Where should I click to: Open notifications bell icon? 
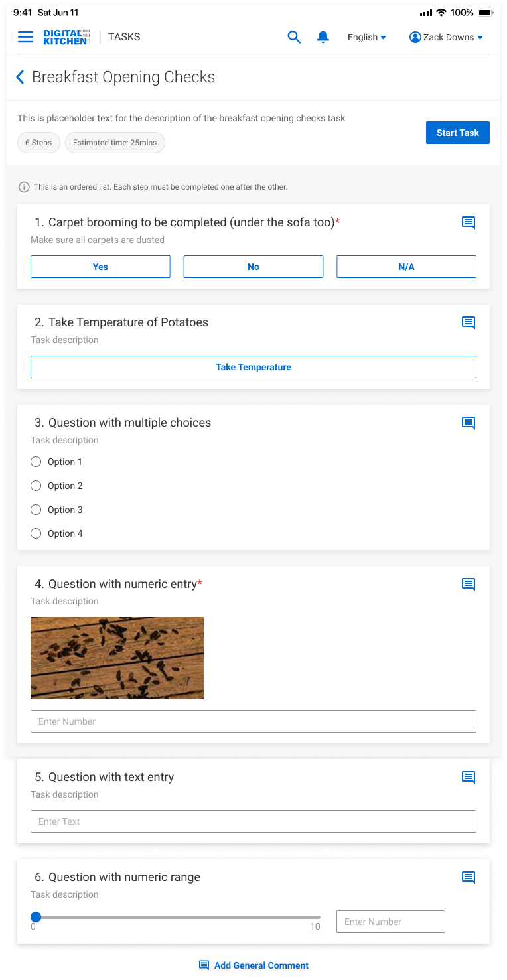coord(323,37)
